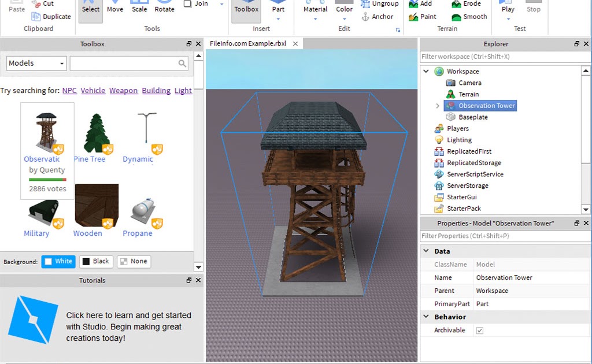592x364 pixels.
Task: Expand the Observation Tower node
Action: (x=438, y=106)
